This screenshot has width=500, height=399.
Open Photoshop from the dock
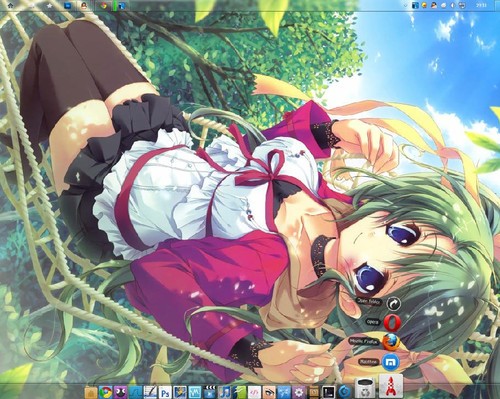coord(165,392)
